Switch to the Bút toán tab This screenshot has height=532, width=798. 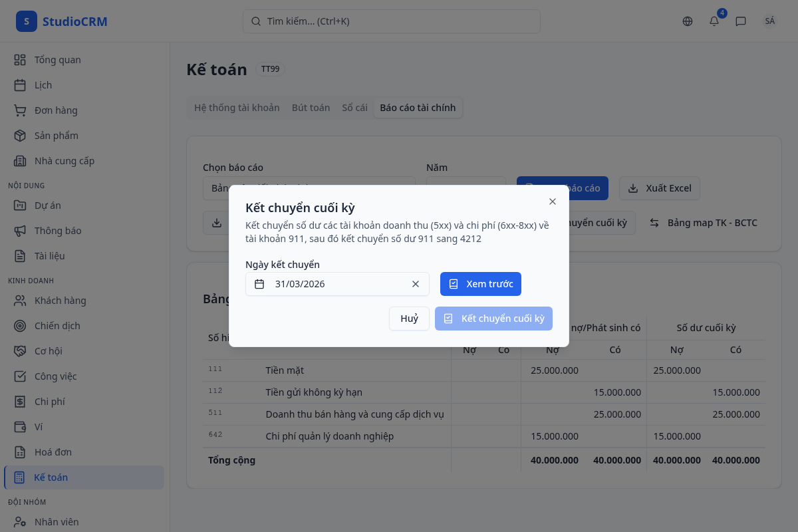pyautogui.click(x=311, y=108)
